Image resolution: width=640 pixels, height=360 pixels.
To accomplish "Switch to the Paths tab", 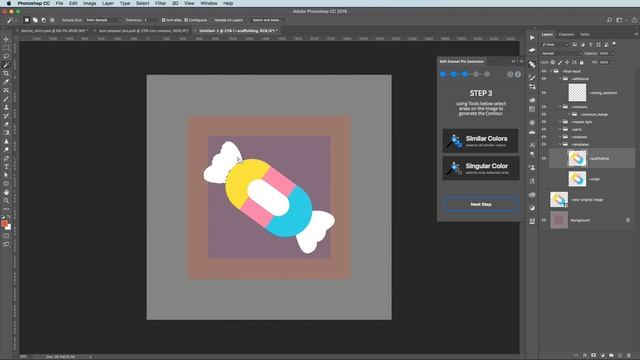I will point(584,35).
